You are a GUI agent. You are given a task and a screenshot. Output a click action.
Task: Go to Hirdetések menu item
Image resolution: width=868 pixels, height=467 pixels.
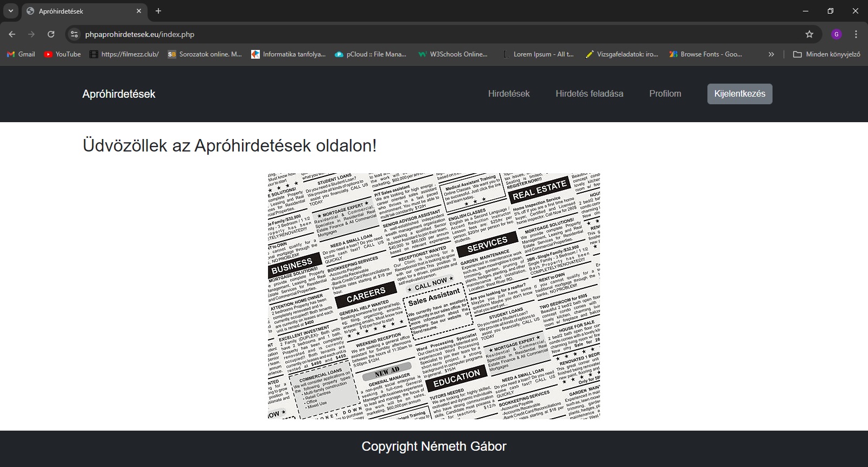508,94
